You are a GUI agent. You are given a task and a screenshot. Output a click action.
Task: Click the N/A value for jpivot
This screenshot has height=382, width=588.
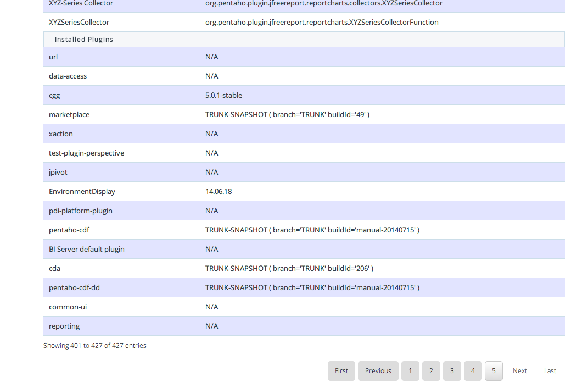(x=211, y=172)
